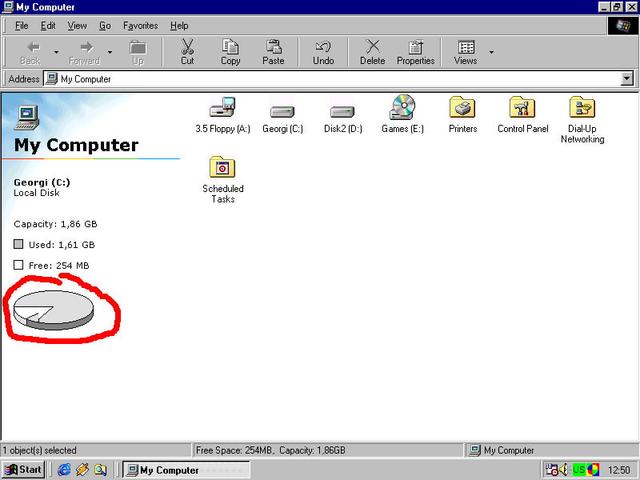Image resolution: width=640 pixels, height=480 pixels.
Task: Open the Help menu
Action: tap(179, 26)
